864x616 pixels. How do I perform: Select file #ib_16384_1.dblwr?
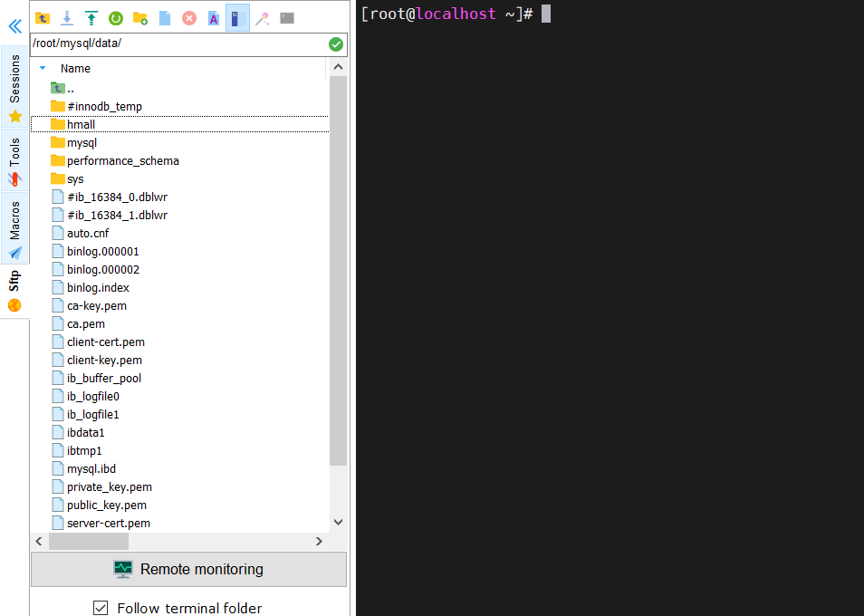pos(110,215)
